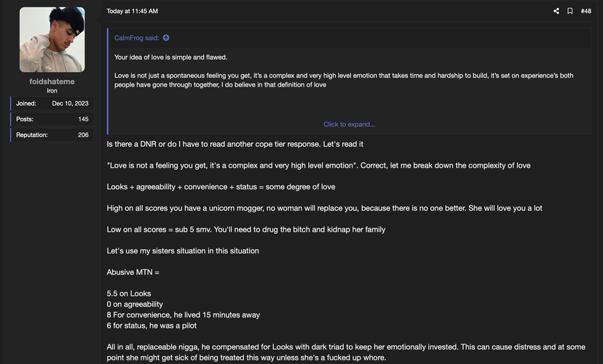Jump to quoted post via the up-arrow icon
Viewport: 603px width, 364px height.
pos(166,38)
